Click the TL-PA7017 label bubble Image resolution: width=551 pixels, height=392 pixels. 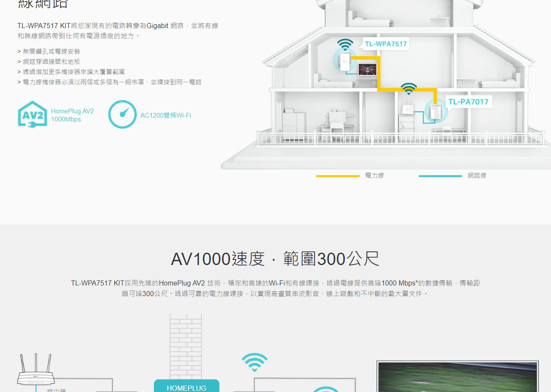(468, 102)
